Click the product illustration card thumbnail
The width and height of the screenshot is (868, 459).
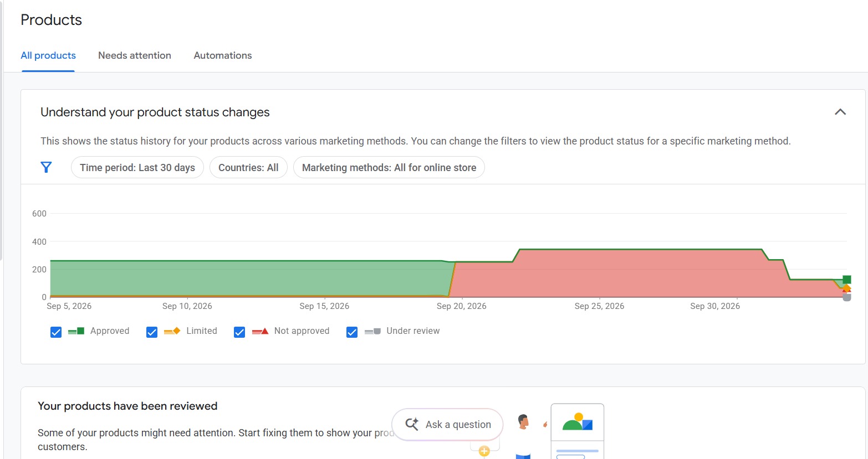577,431
